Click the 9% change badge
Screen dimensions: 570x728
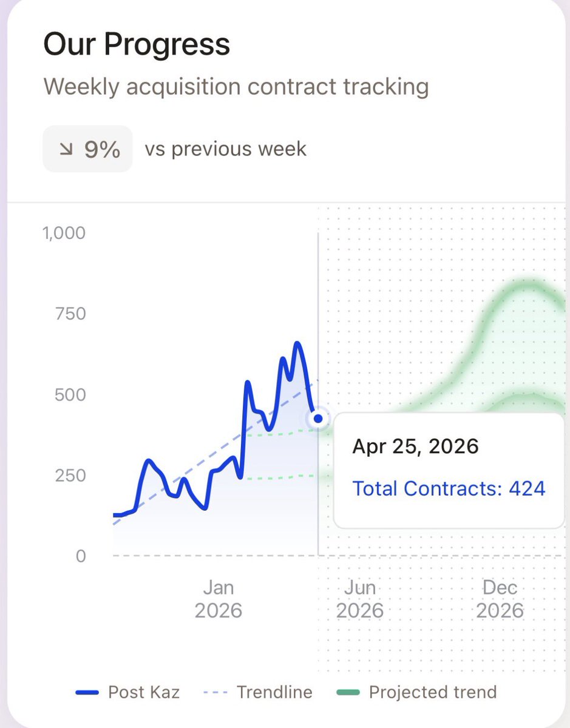[87, 149]
